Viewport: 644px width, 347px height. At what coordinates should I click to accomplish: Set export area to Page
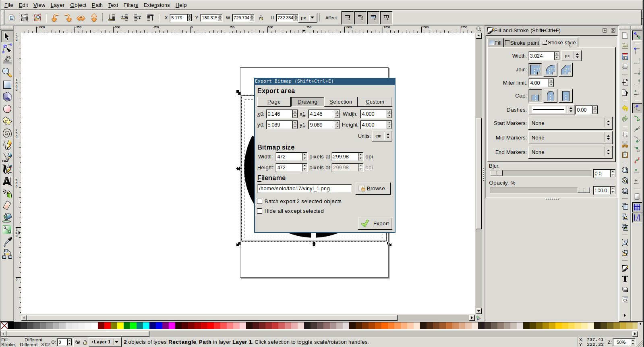pos(274,102)
